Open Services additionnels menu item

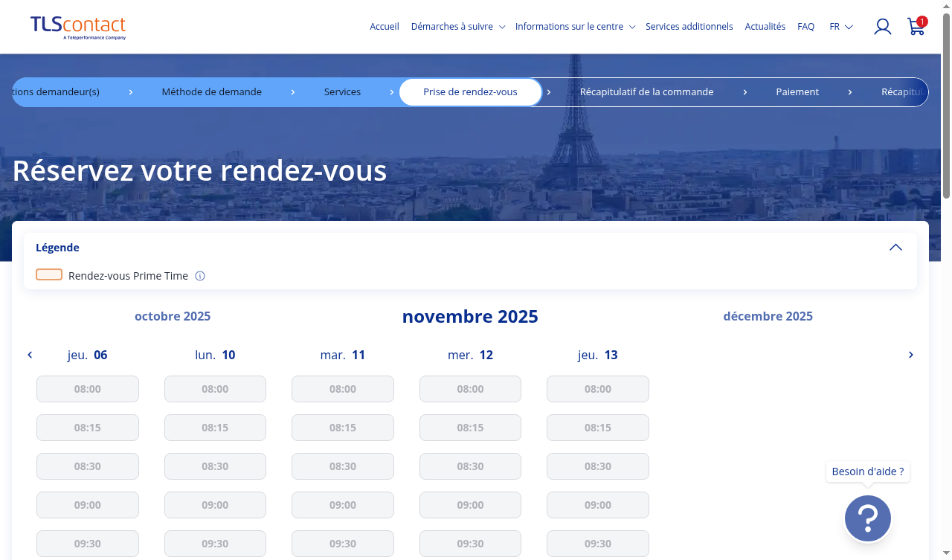click(689, 27)
